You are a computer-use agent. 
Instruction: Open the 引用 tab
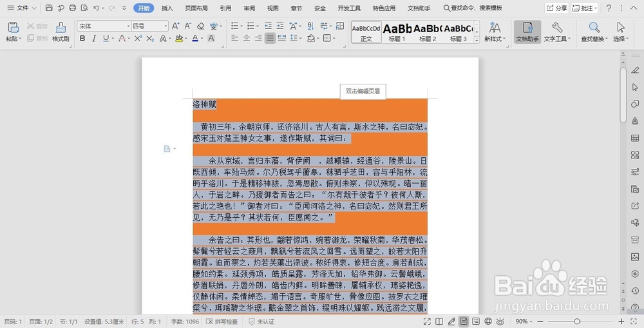coord(225,8)
